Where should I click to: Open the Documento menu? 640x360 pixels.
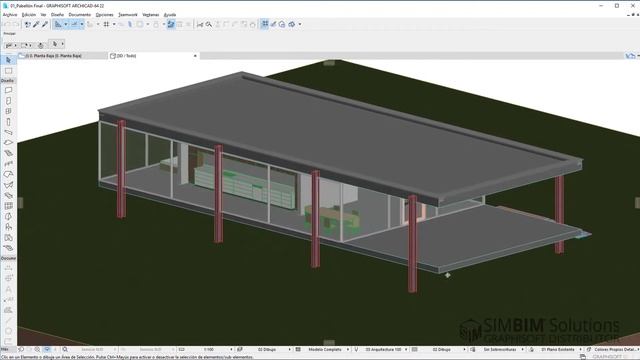tap(80, 15)
